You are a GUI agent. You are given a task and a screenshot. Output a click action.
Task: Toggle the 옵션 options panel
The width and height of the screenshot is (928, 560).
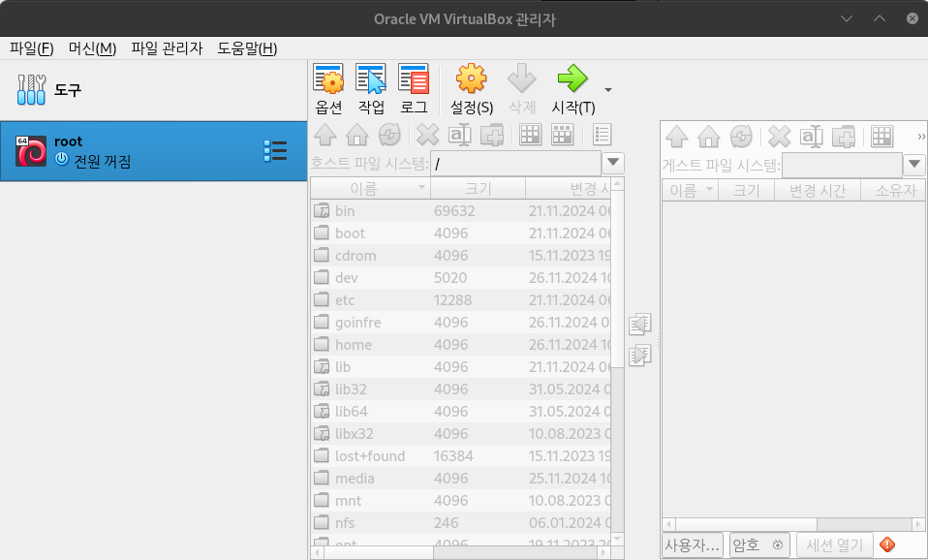coord(328,89)
